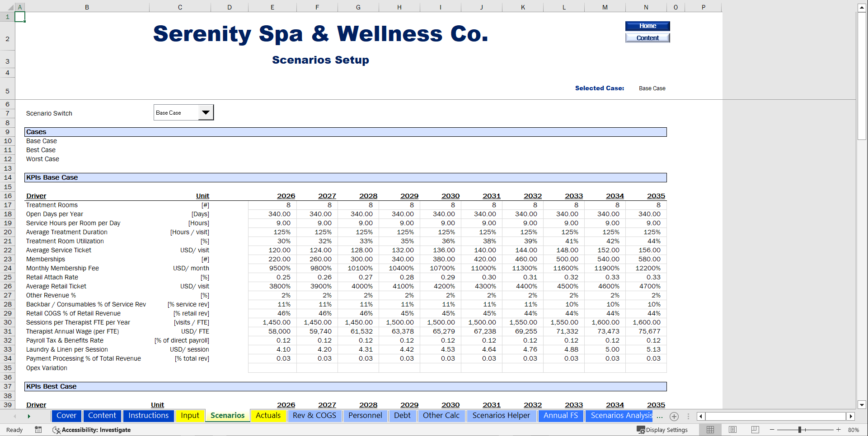The image size is (868, 436).
Task: Click the next sheet navigation arrow
Action: (x=29, y=416)
